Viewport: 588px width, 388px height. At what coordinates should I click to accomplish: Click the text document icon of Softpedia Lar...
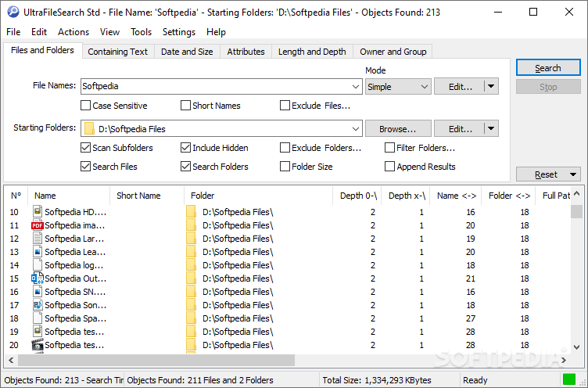pyautogui.click(x=37, y=239)
